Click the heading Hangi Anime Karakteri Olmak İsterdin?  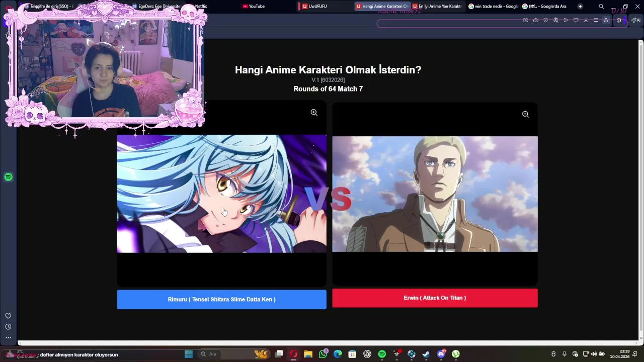328,70
